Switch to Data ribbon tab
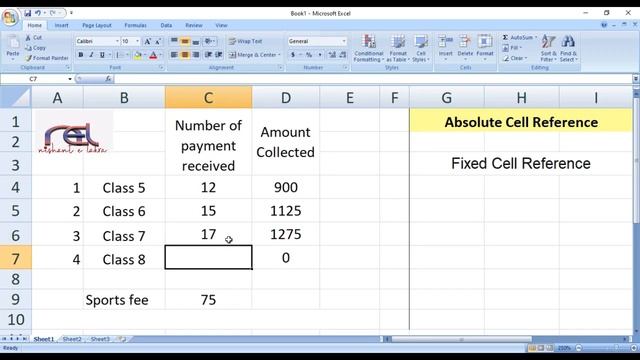Screen dimensions: 640x360 click(166, 25)
